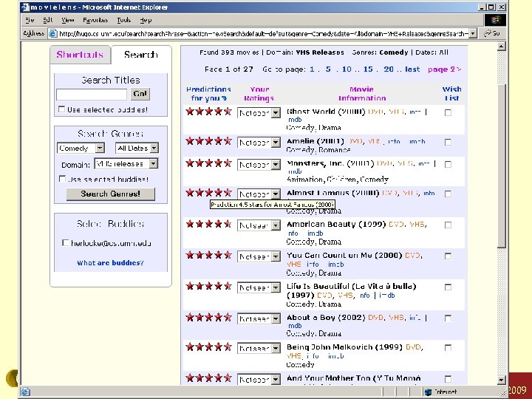Screen dimensions: 532x399
Task: Tick the Wish List box for Being John Malkovich
Action: click(x=448, y=348)
